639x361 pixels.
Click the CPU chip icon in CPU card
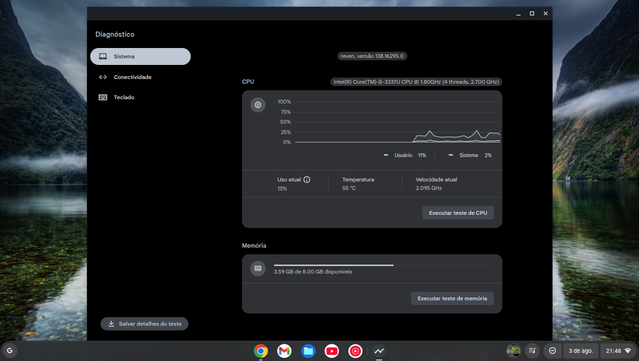(x=258, y=105)
